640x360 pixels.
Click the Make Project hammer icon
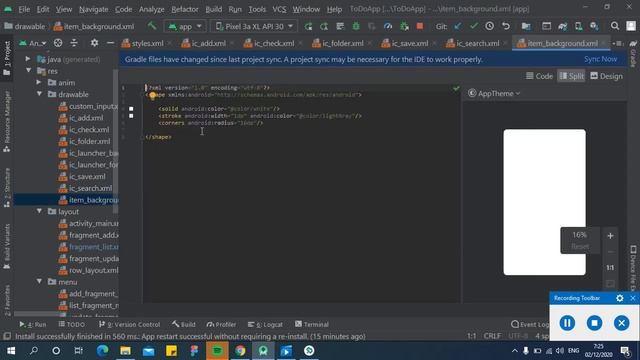[x=152, y=26]
